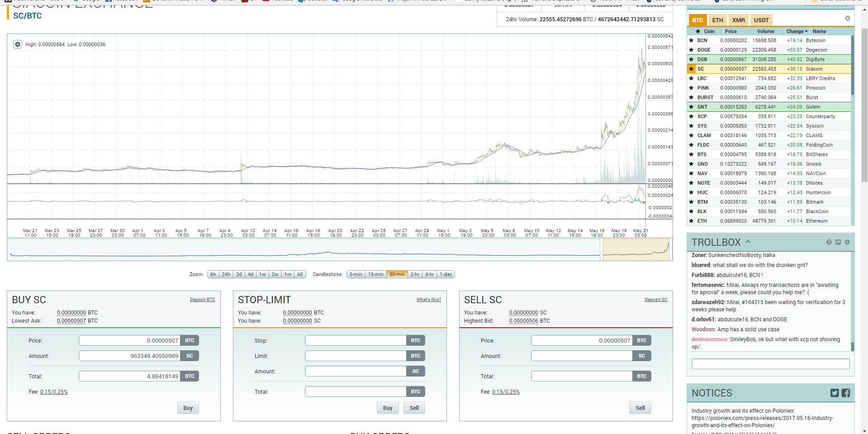Click the star next to DOGE
The height and width of the screenshot is (434, 868).
[691, 50]
